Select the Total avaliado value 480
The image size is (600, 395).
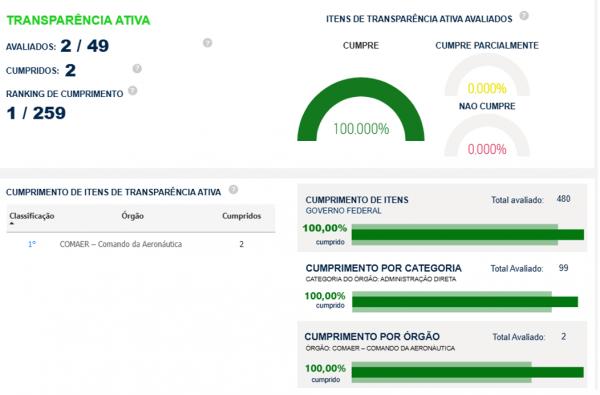[x=564, y=199]
